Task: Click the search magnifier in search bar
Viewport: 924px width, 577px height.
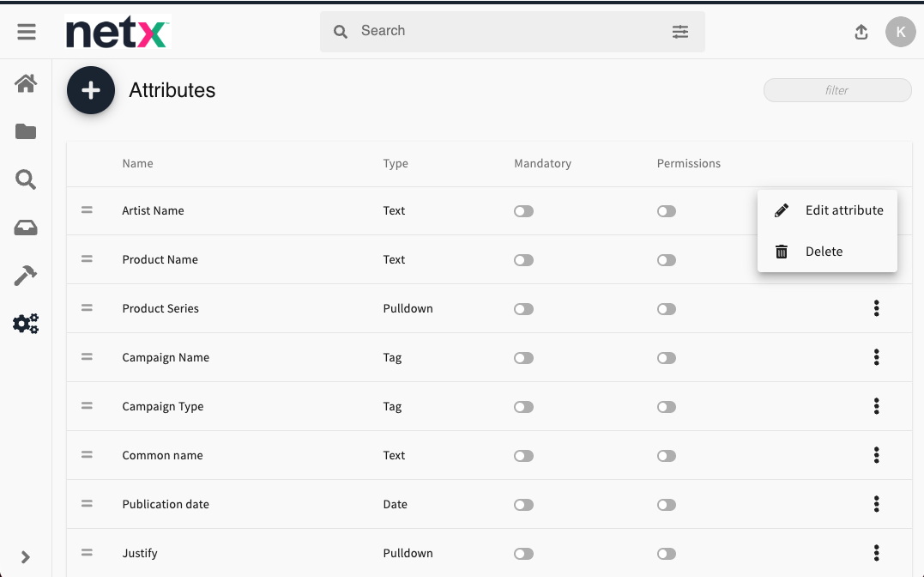Action: (340, 31)
